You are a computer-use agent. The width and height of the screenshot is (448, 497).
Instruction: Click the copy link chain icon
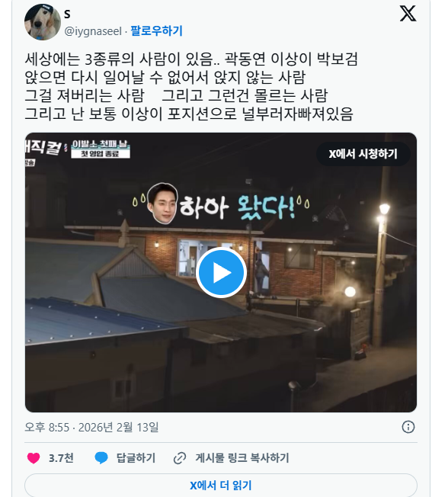(x=180, y=458)
